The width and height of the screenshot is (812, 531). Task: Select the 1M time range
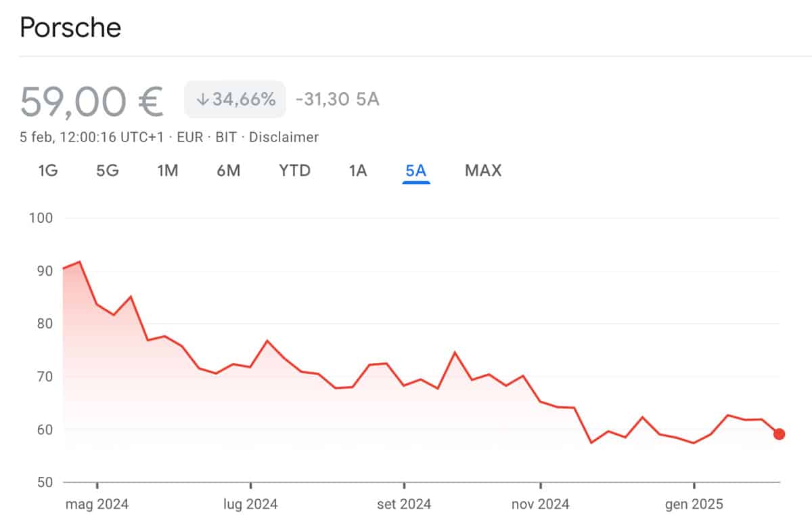point(167,171)
